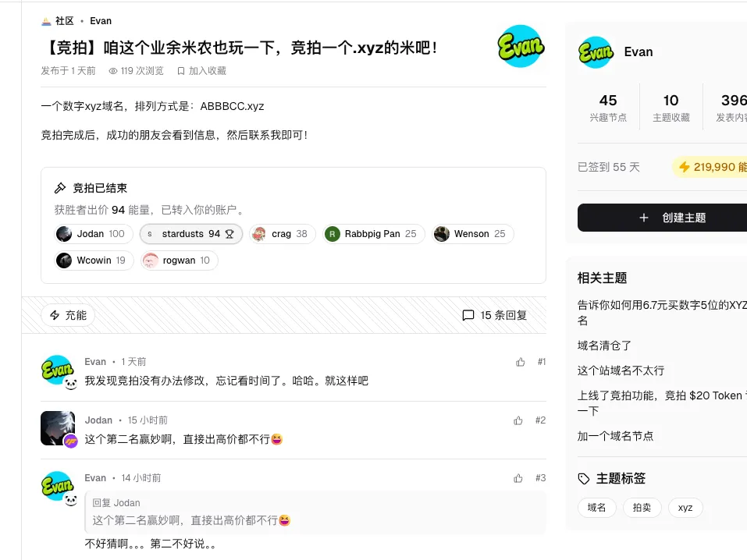Click bidder Jodan 100 chip
The width and height of the screenshot is (747, 560).
91,234
